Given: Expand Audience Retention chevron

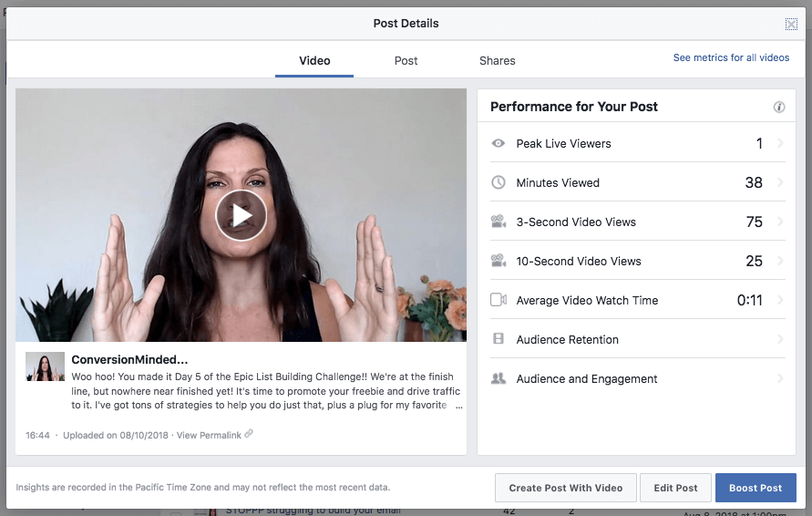Looking at the screenshot, I should pyautogui.click(x=780, y=339).
